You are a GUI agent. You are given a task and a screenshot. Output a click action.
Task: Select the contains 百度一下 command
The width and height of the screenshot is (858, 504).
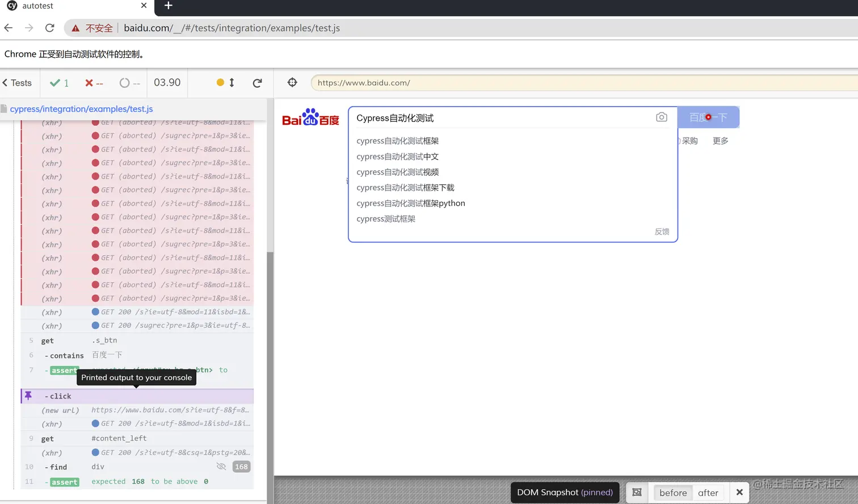click(x=137, y=355)
